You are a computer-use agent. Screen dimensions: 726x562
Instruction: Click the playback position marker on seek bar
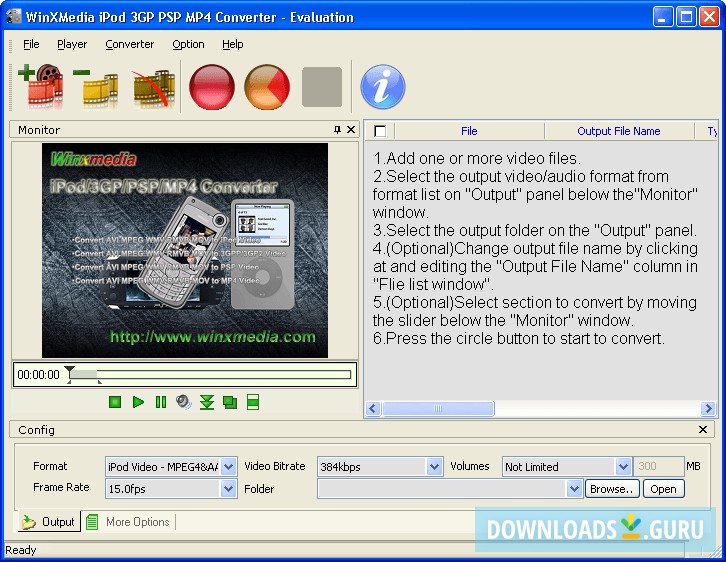tap(69, 371)
